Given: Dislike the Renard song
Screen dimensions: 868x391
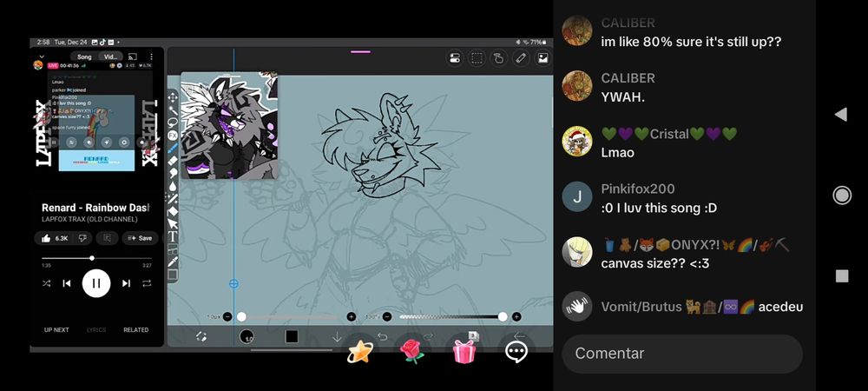Looking at the screenshot, I should pos(82,238).
